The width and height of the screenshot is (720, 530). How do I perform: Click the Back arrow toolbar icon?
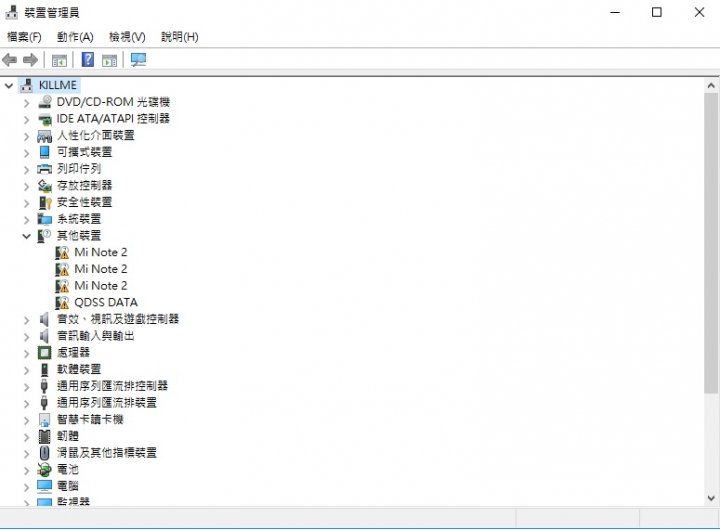pyautogui.click(x=10, y=60)
